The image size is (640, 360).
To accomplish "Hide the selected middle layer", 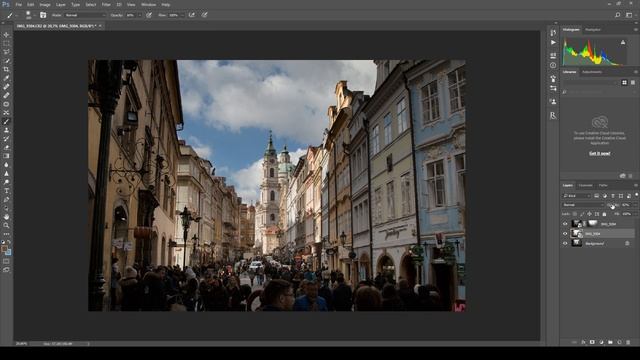I will click(565, 233).
